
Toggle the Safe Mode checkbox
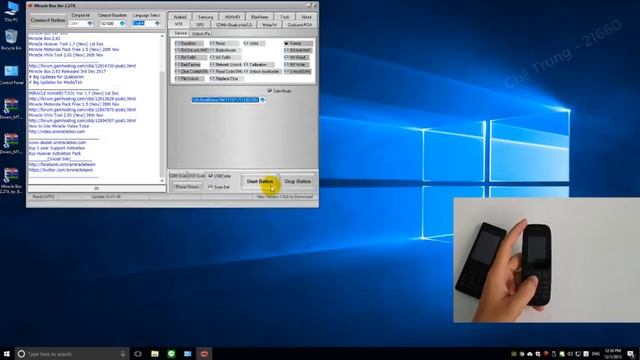(279, 91)
